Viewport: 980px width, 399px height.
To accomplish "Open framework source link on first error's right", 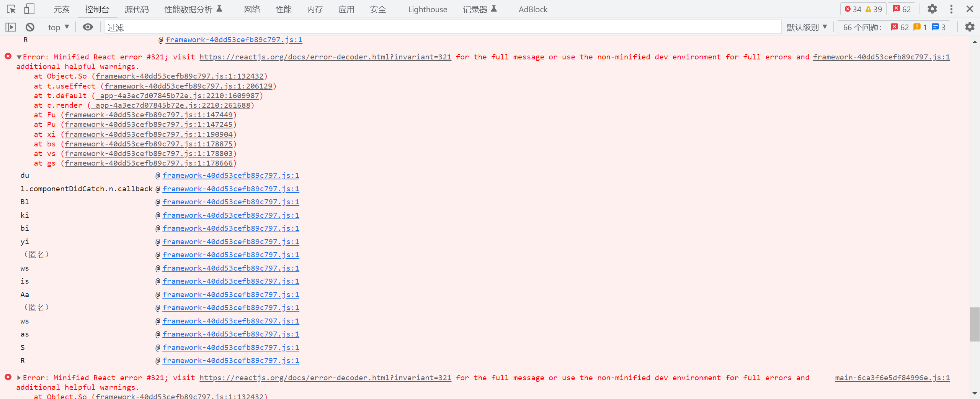I will point(882,57).
